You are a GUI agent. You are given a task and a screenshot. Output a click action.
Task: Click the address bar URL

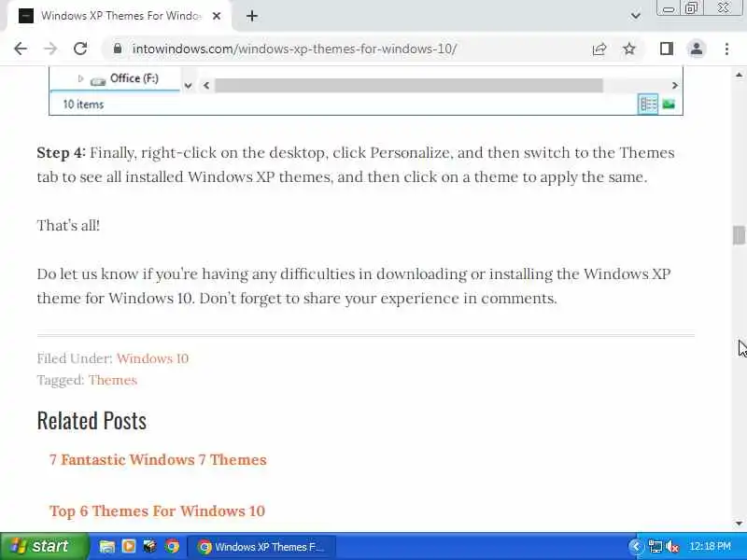294,49
